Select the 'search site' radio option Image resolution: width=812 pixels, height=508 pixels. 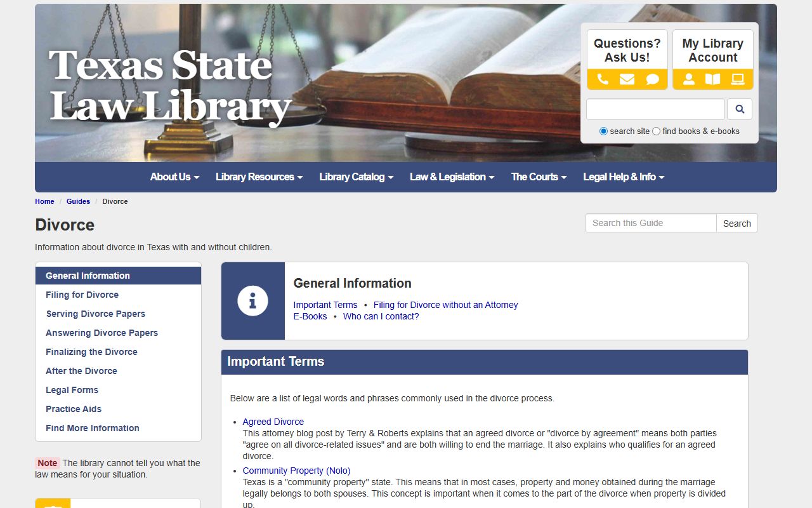603,131
